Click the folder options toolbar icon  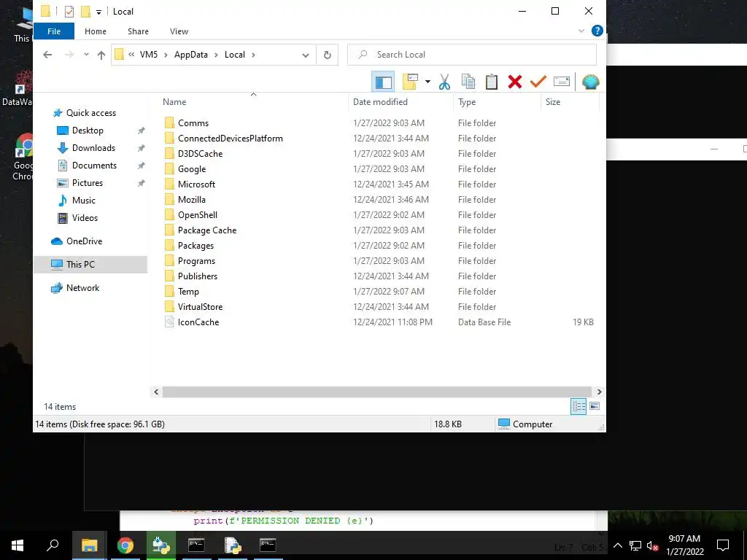tap(410, 82)
